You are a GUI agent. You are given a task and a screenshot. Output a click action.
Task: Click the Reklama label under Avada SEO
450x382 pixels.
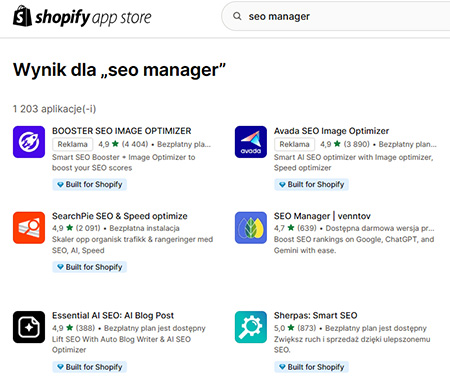click(x=294, y=144)
